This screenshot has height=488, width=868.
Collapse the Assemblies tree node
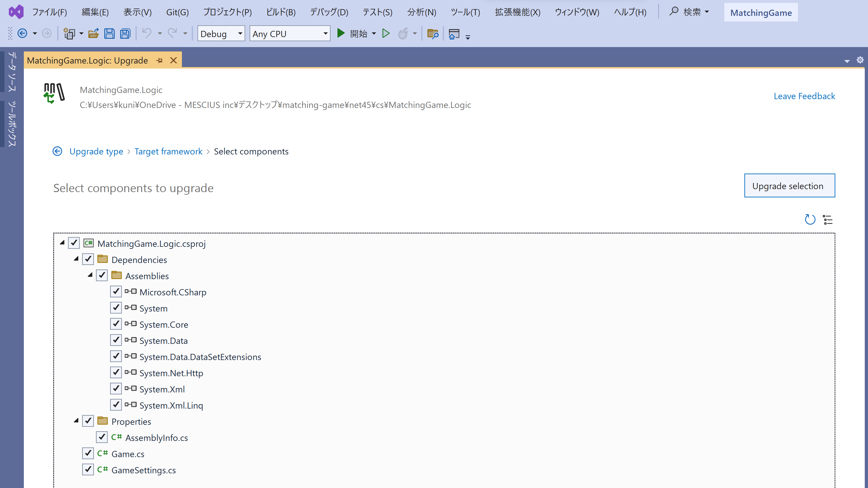(x=90, y=275)
